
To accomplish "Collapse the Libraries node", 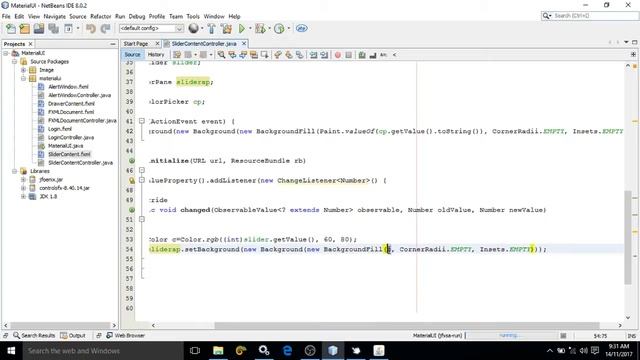I will 14,171.
